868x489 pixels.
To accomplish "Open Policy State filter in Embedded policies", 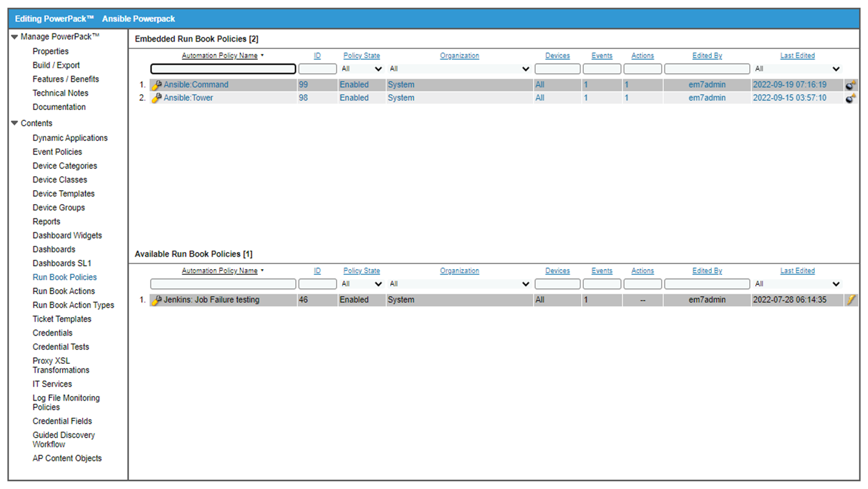I will click(x=361, y=69).
